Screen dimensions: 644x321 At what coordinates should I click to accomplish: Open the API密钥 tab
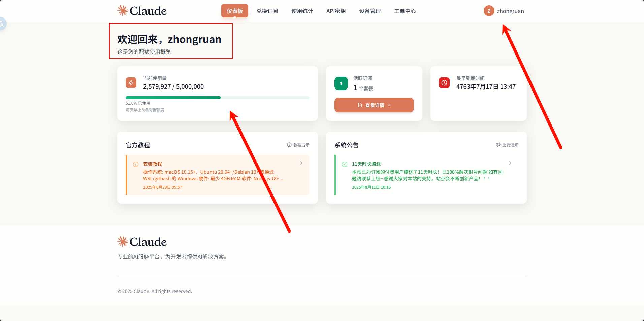(x=336, y=11)
